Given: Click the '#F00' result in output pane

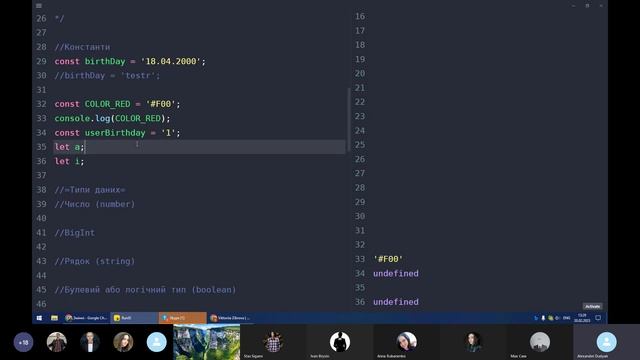Looking at the screenshot, I should tap(388, 259).
